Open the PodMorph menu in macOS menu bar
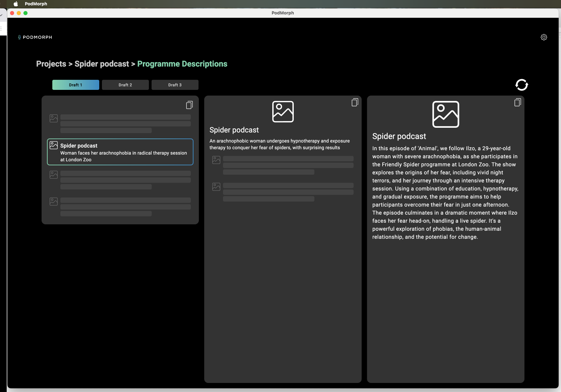Screen dimensions: 561x392 coord(36,4)
